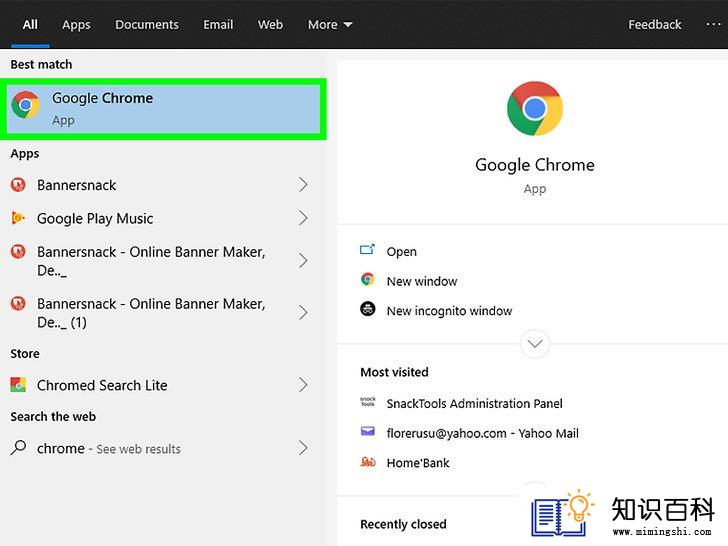Open the three-dots options menu
The width and height of the screenshot is (728, 546).
point(714,24)
